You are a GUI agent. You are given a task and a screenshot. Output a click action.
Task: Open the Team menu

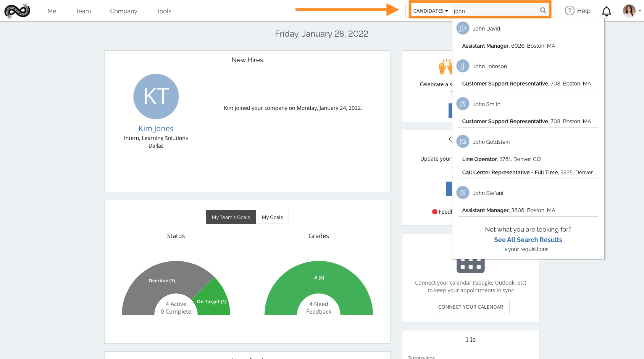tap(83, 11)
